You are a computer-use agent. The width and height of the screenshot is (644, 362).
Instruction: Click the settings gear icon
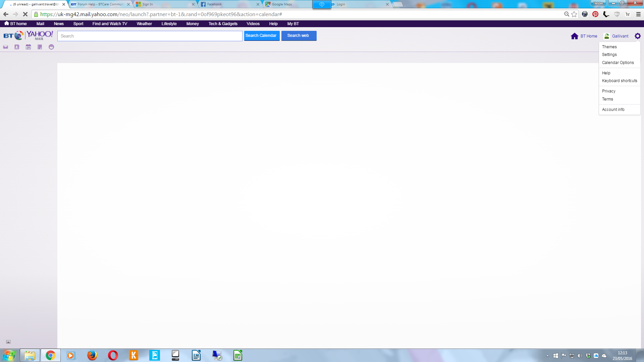pyautogui.click(x=638, y=36)
